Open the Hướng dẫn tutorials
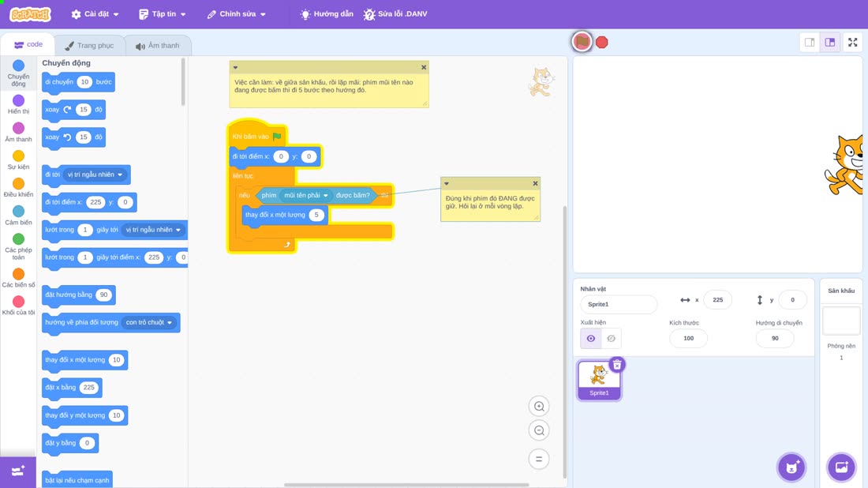868x488 pixels. [x=327, y=14]
